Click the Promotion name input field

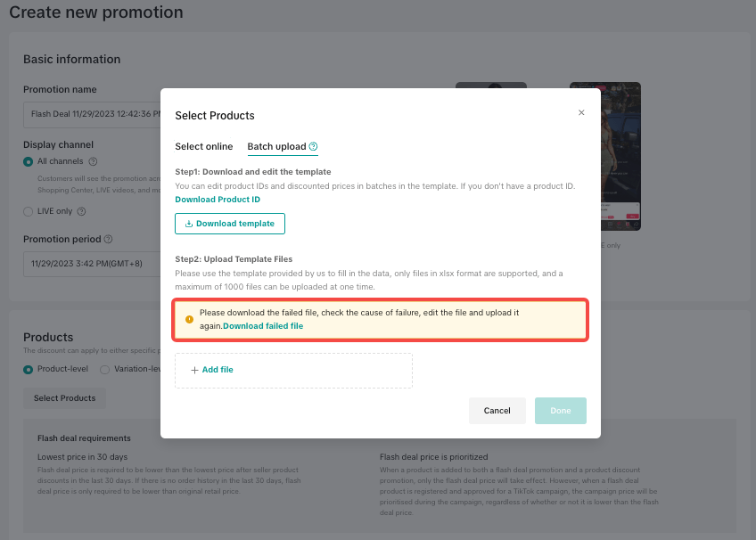pyautogui.click(x=89, y=114)
